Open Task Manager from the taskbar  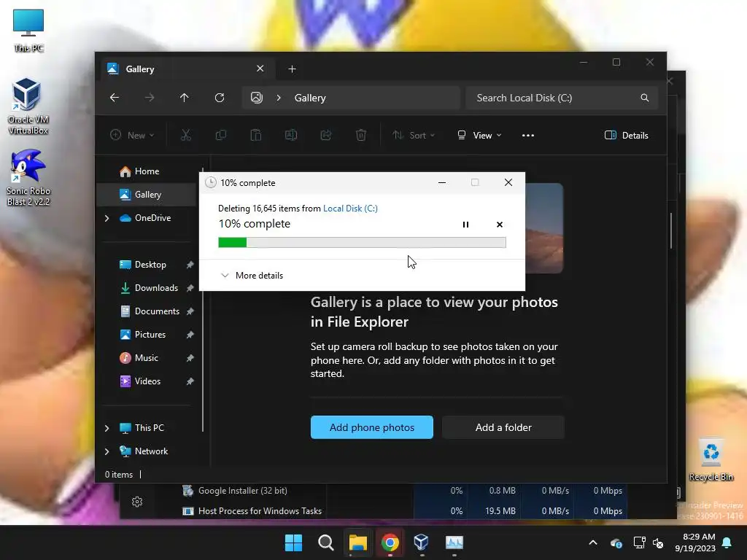tap(454, 542)
